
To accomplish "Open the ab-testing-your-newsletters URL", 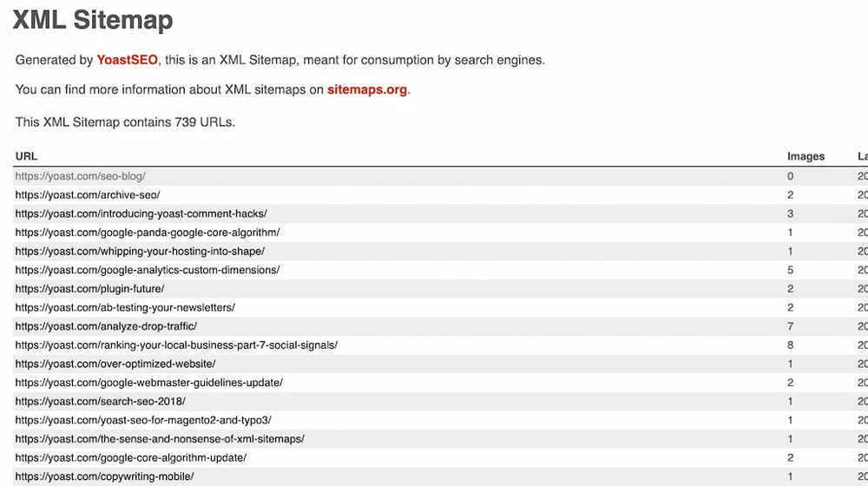I will coord(125,308).
